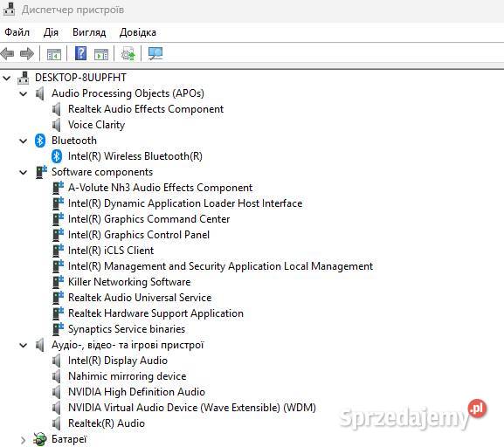Screen dimensions: 504x447
Task: Click the speaker icon beside Voice Clarity
Action: (x=57, y=125)
